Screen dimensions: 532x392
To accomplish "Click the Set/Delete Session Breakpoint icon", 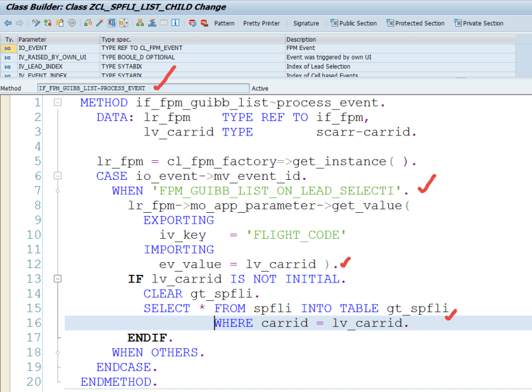I will click(x=193, y=23).
